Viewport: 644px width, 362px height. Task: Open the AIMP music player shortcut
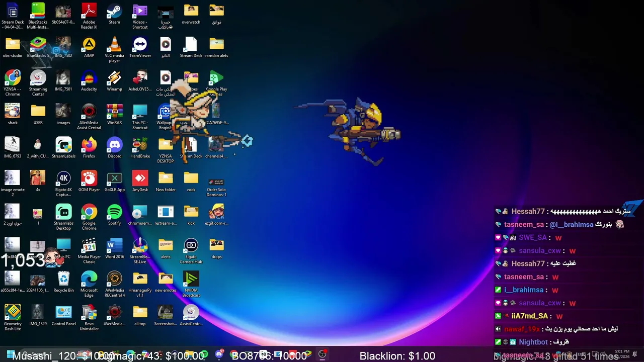pos(89,47)
